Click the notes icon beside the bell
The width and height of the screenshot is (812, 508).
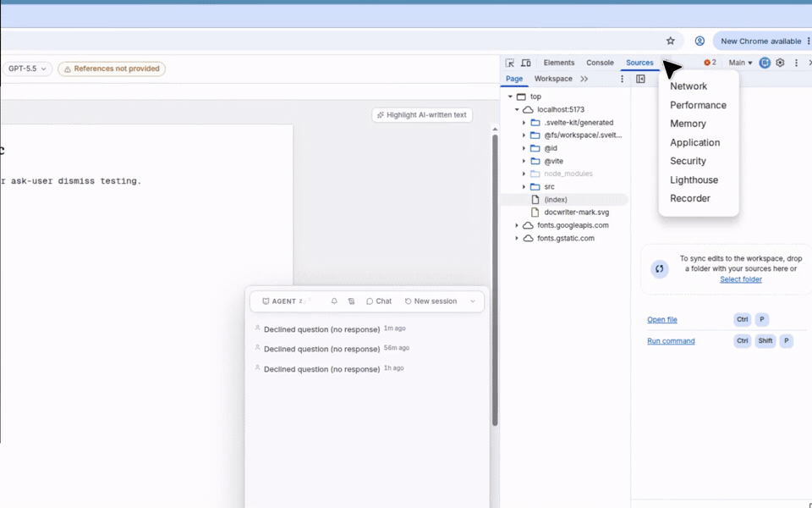[352, 301]
